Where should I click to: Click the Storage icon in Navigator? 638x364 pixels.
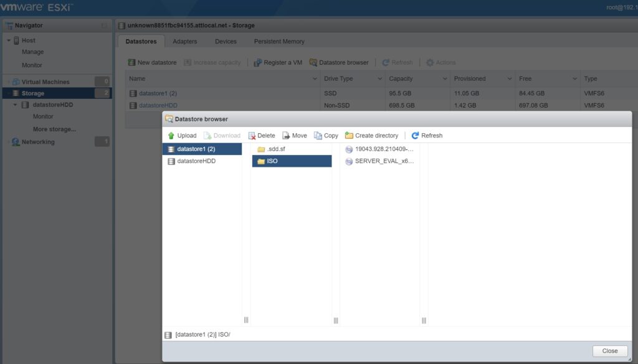click(x=16, y=93)
